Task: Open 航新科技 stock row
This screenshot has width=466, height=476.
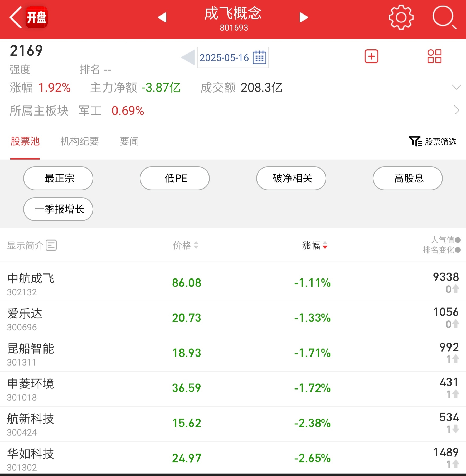Action: point(233,424)
